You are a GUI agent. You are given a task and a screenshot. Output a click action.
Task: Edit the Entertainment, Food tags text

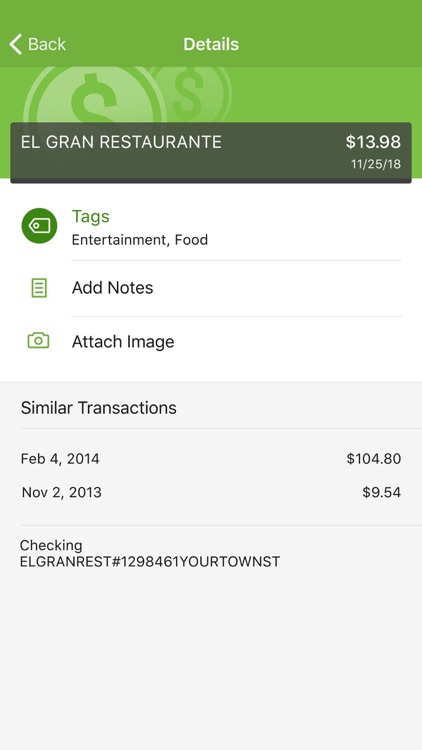click(x=140, y=240)
